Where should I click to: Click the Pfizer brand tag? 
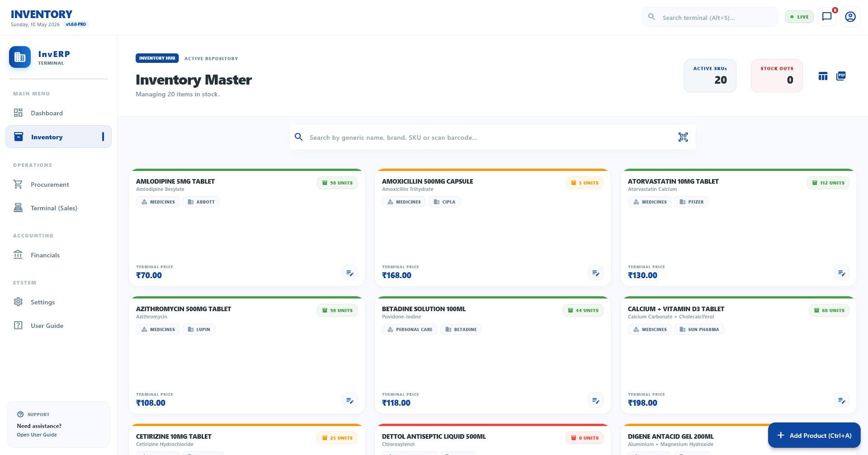(x=691, y=202)
